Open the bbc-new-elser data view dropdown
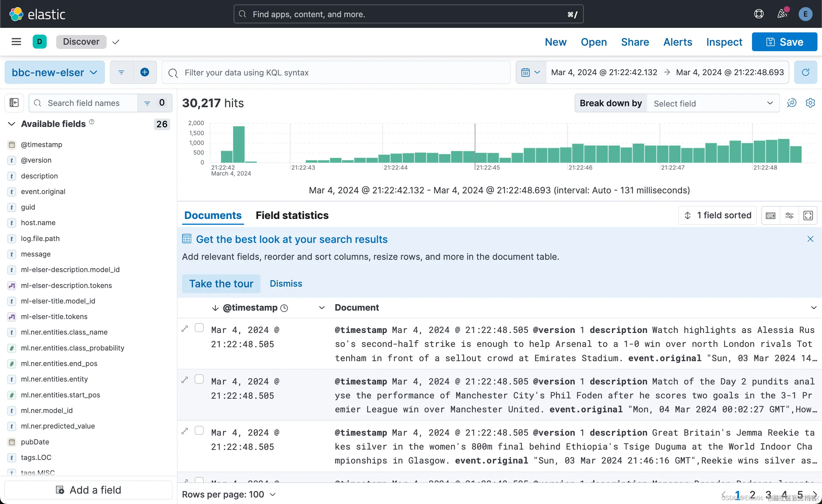 click(54, 72)
